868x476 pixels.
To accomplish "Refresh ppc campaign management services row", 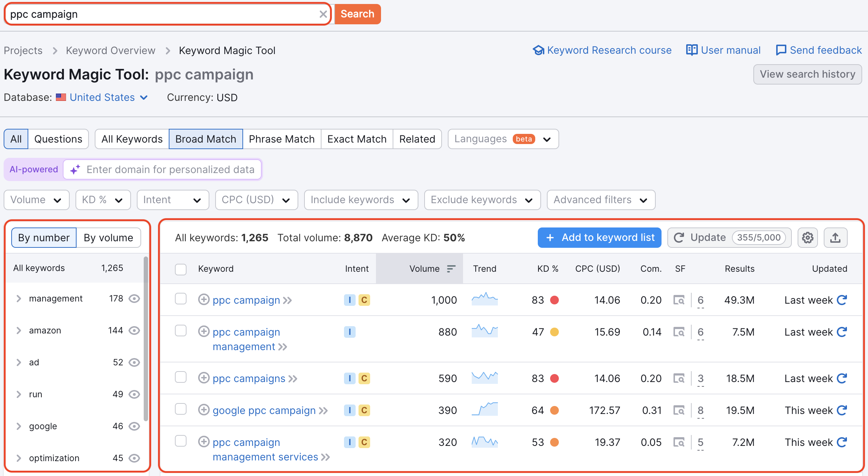I will pyautogui.click(x=842, y=442).
